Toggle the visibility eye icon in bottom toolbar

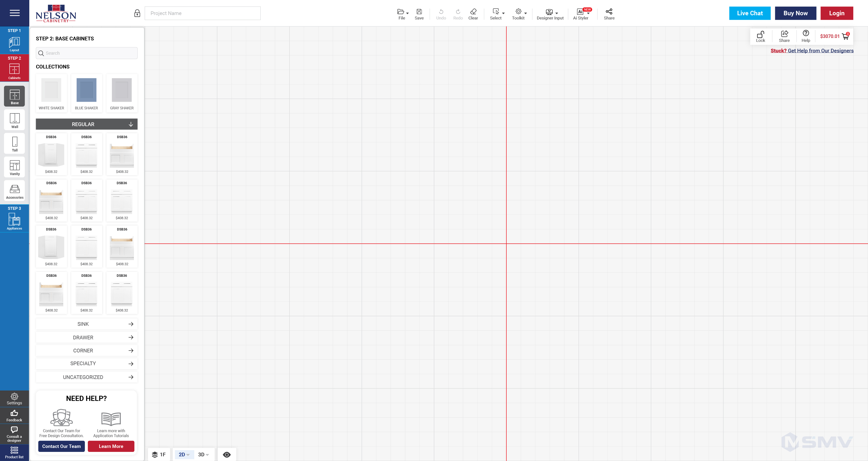pyautogui.click(x=226, y=454)
